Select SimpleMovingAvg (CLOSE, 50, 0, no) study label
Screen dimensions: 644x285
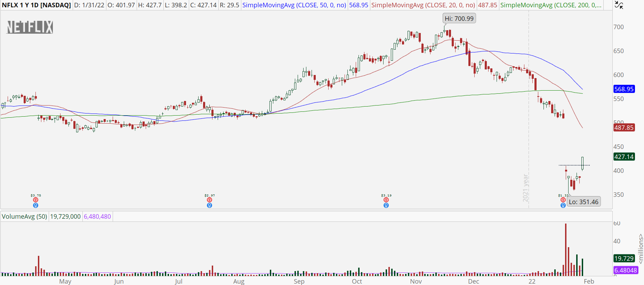tap(294, 5)
